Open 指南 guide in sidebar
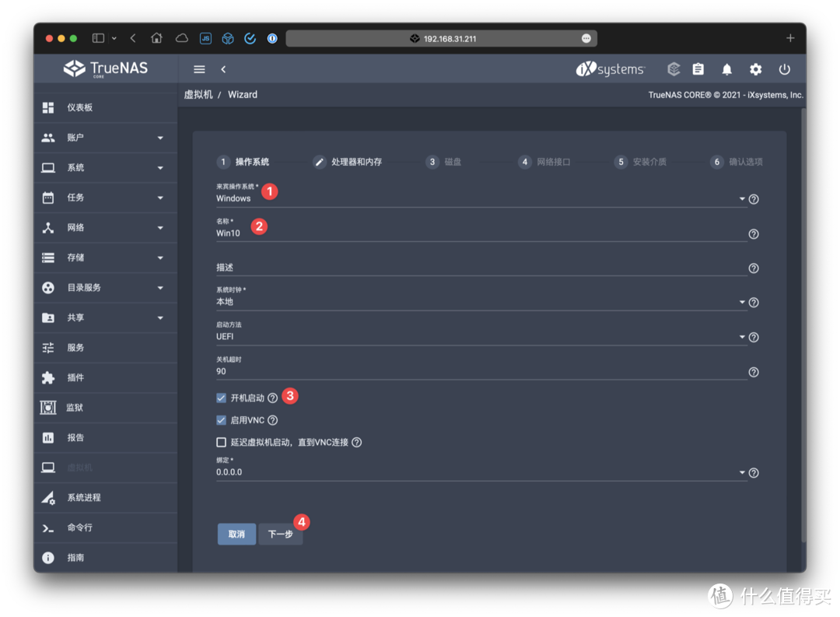Viewport: 840px width, 617px height. click(106, 558)
